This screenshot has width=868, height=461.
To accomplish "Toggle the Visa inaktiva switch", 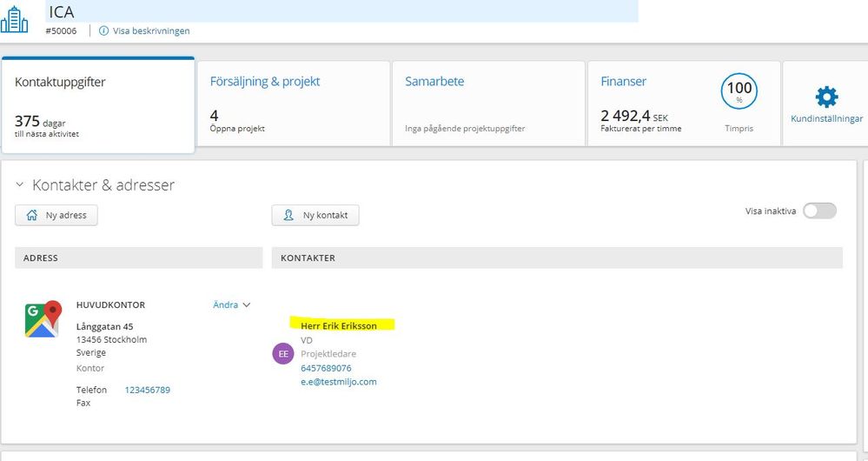I will (820, 210).
